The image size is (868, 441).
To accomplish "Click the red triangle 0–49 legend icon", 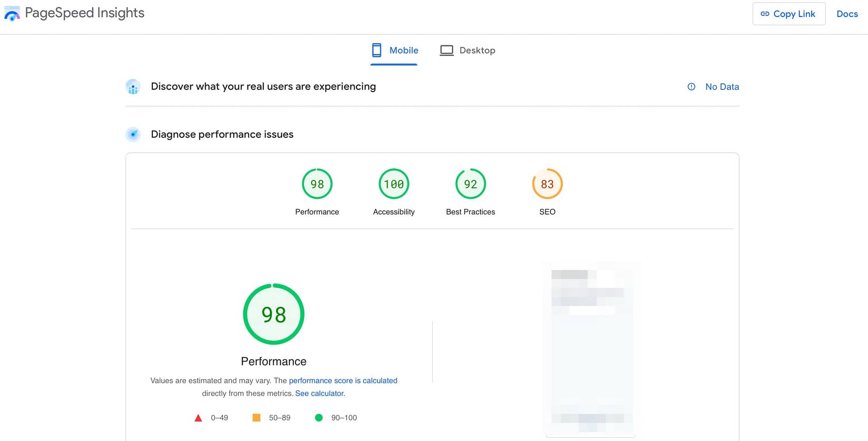I will [x=198, y=418].
